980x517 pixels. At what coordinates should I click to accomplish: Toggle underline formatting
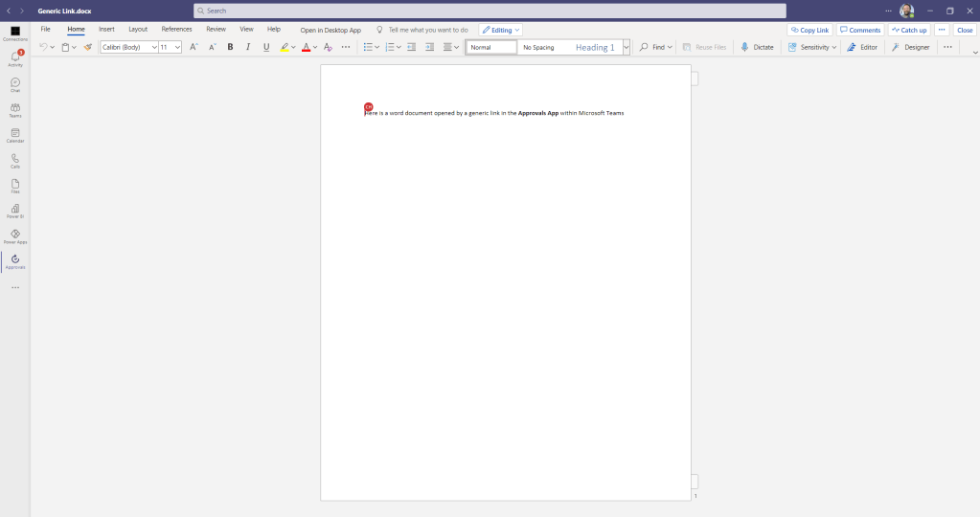click(266, 47)
